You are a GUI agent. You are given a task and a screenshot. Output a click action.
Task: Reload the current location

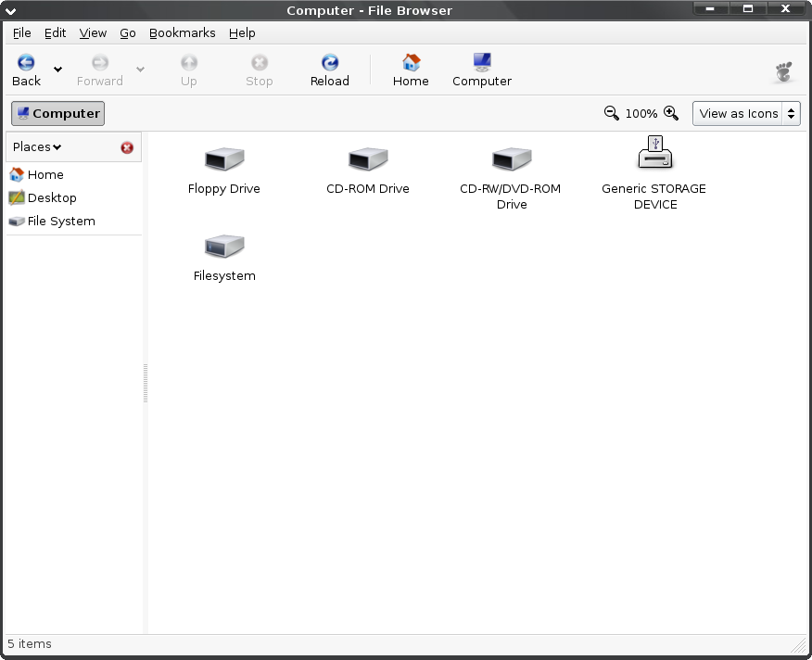330,70
